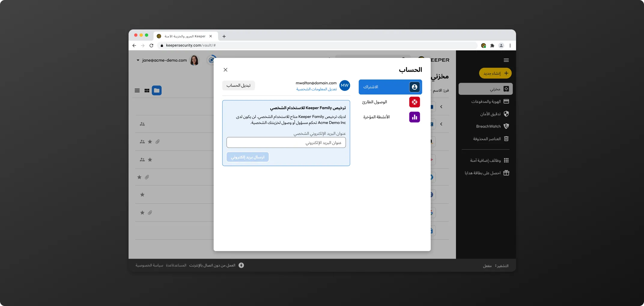644x306 pixels.
Task: Switch to list view layout
Action: point(137,91)
